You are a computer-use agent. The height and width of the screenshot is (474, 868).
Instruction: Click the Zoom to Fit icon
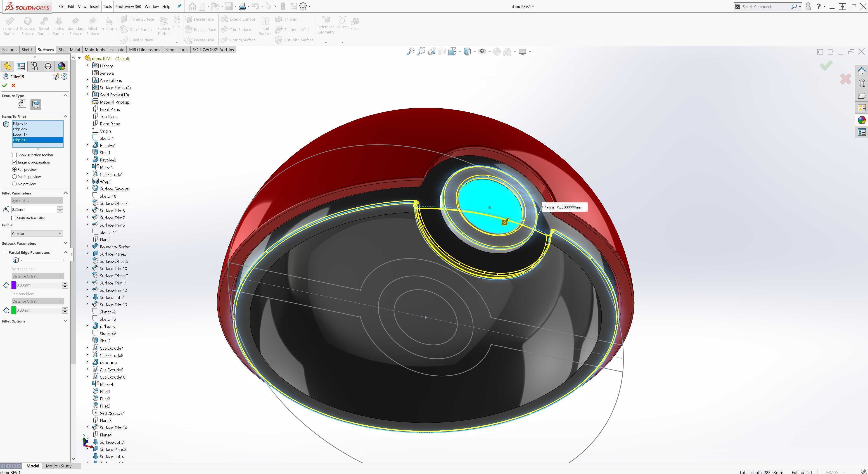point(410,52)
